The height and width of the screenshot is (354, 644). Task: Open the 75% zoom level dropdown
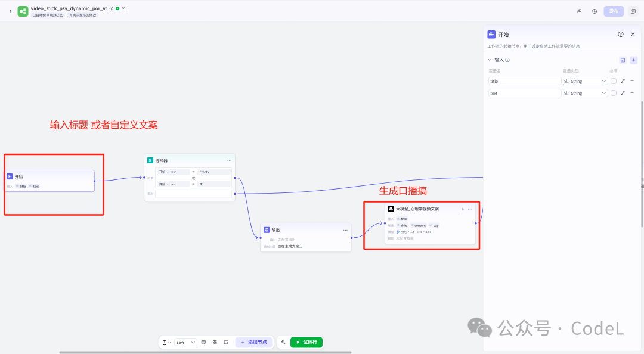tap(185, 343)
